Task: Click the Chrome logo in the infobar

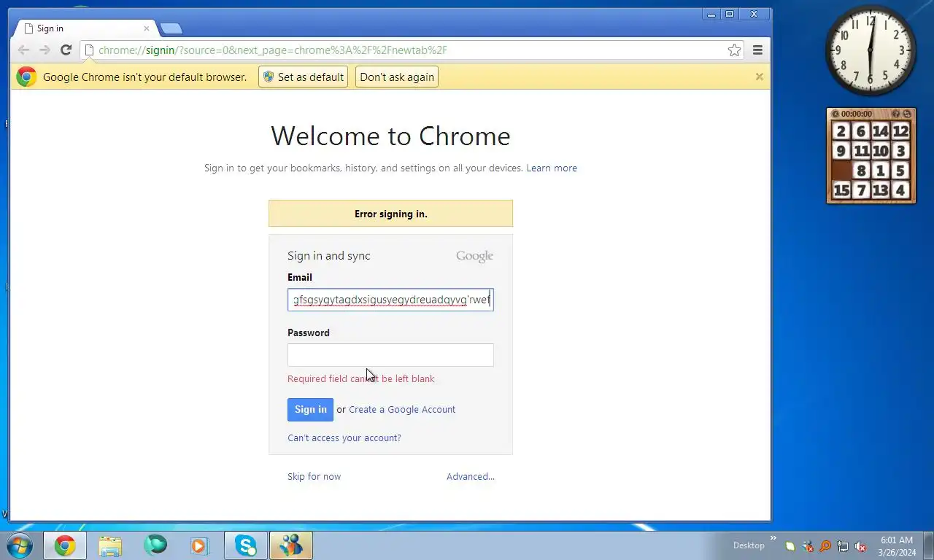Action: click(26, 77)
